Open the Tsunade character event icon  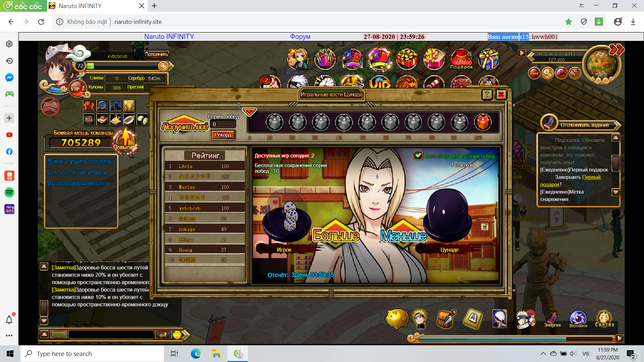[x=298, y=59]
